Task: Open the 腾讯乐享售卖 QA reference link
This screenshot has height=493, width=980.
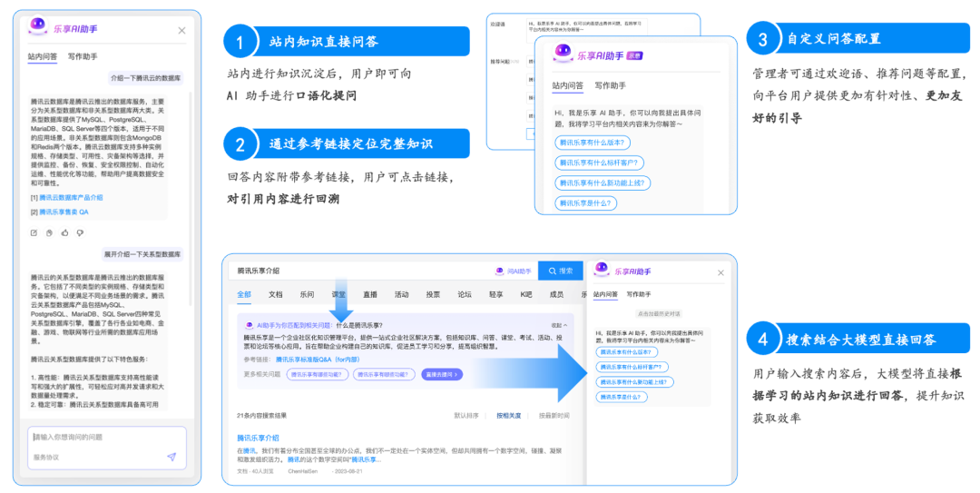Action: [64, 212]
